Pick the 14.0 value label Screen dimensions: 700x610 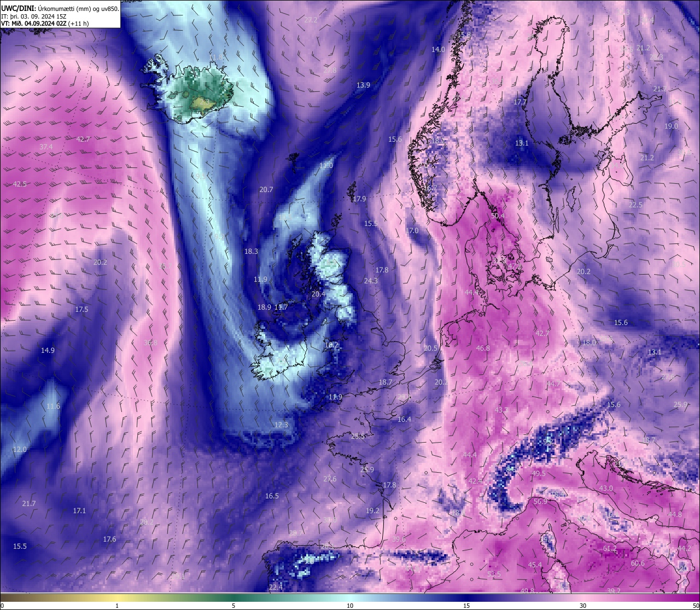coord(438,49)
